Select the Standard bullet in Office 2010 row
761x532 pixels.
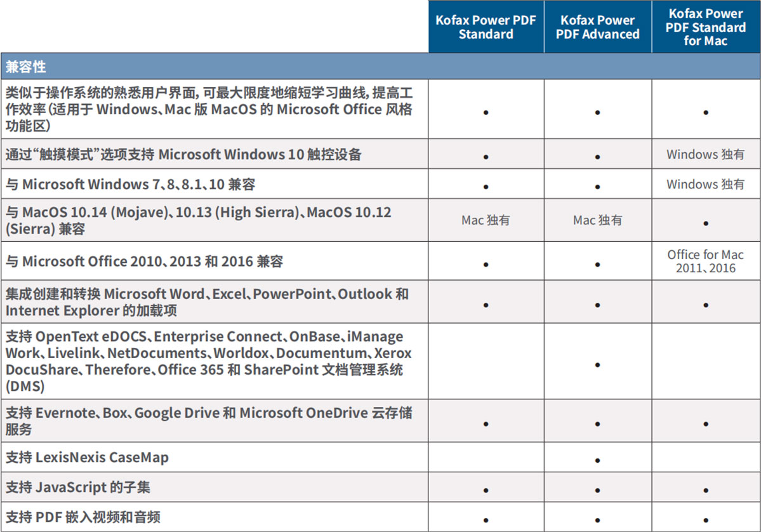[486, 265]
